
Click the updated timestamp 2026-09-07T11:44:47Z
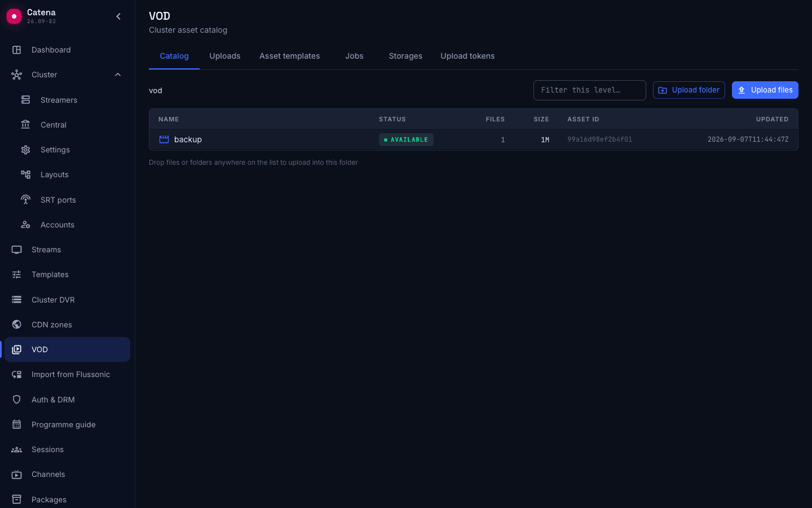click(748, 139)
